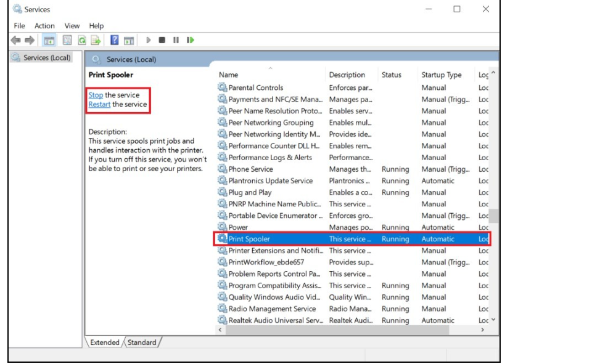The width and height of the screenshot is (600, 364).
Task: Select Peer Networking Identity Manager row
Action: 353,134
